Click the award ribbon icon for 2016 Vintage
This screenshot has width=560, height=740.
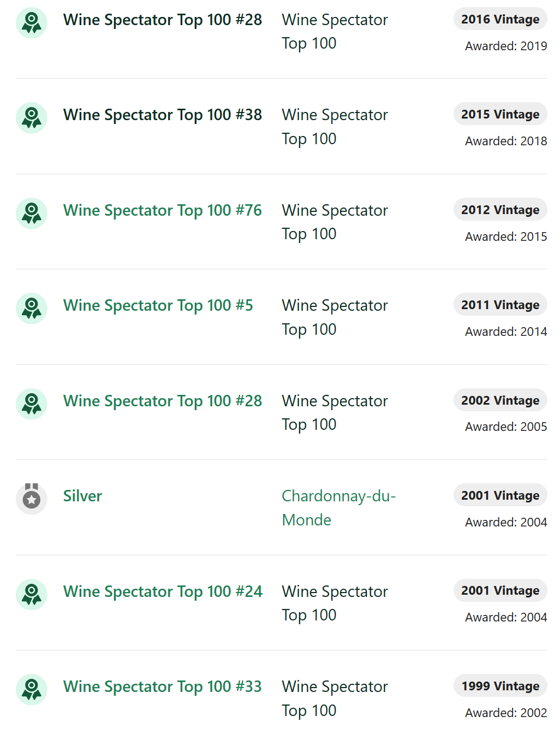tap(32, 23)
